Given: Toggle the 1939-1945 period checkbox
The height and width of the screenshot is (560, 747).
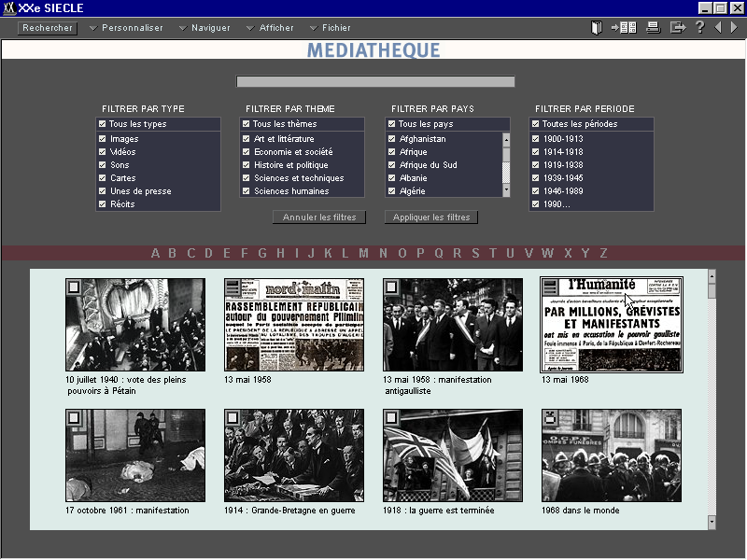Looking at the screenshot, I should click(536, 178).
